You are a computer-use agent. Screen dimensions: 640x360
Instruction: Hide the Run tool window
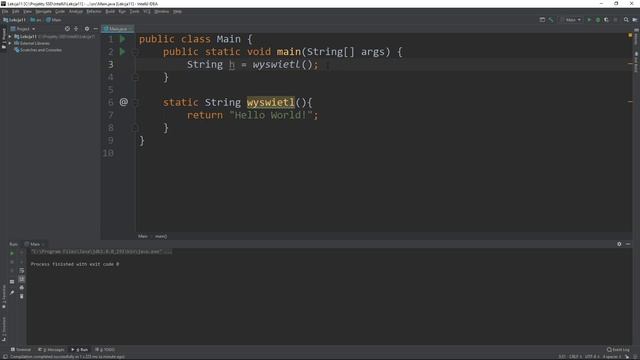(628, 244)
